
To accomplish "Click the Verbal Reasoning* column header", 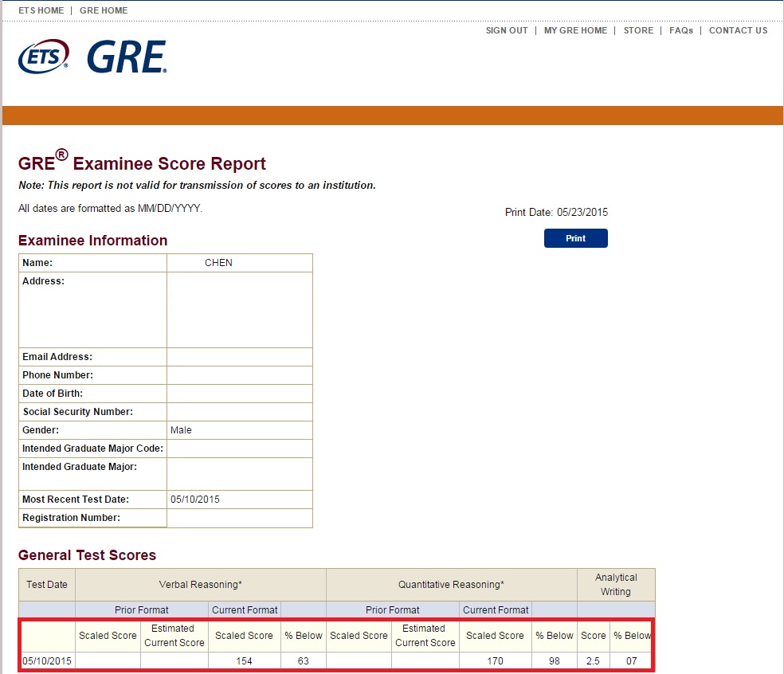I will (201, 585).
